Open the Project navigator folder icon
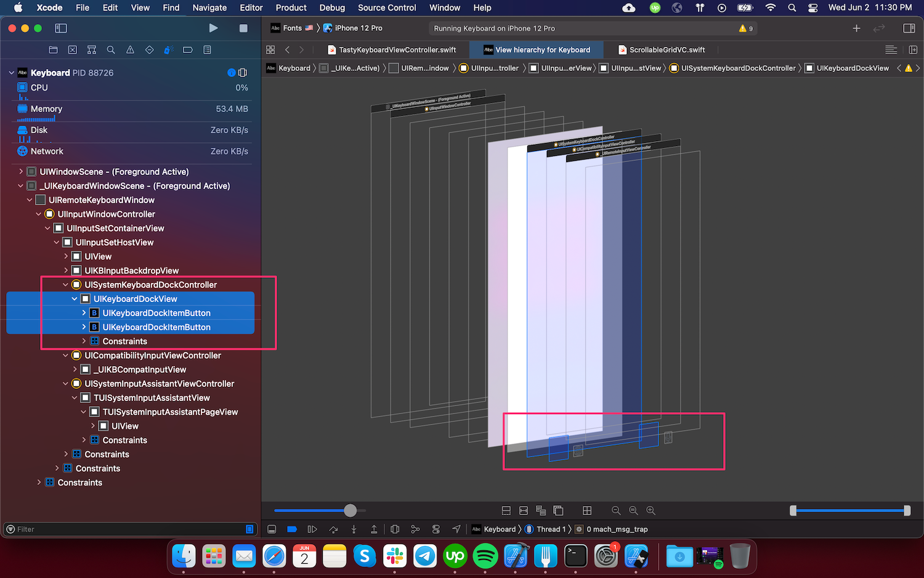 click(53, 50)
